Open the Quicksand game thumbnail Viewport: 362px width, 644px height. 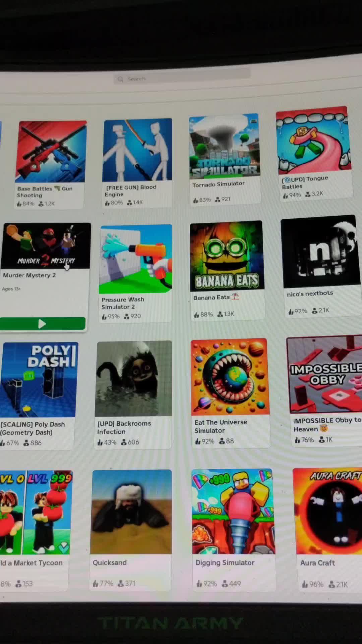coord(131,512)
